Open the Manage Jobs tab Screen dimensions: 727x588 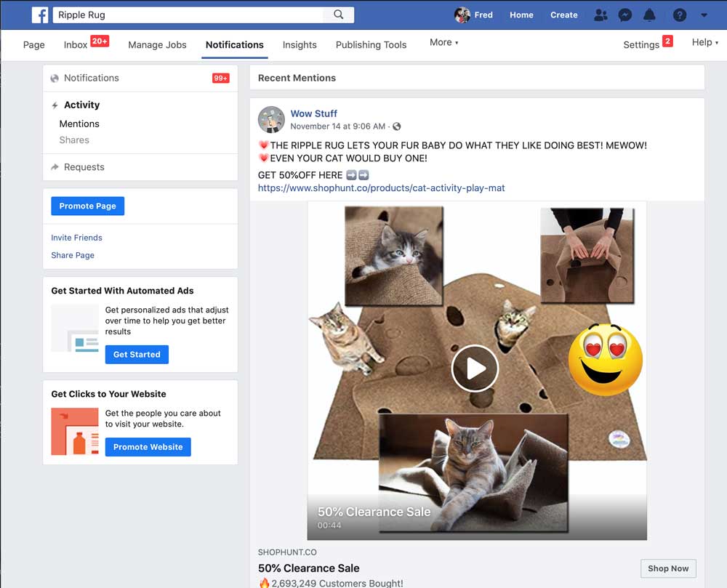(157, 44)
